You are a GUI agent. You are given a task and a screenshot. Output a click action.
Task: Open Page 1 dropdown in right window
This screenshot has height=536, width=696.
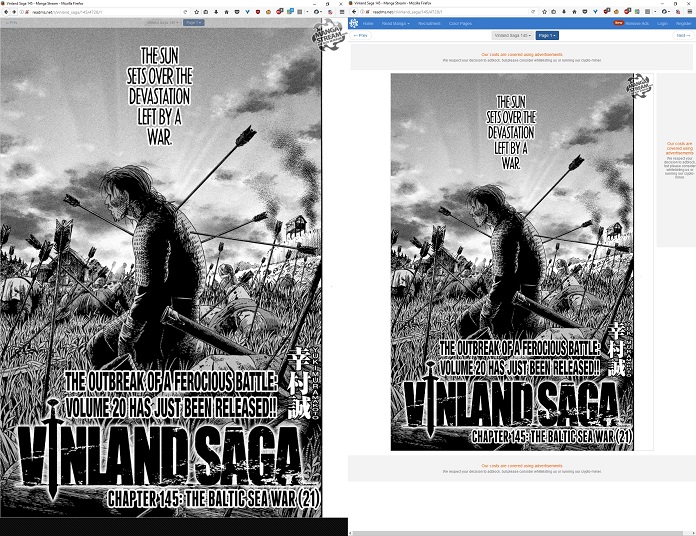click(547, 35)
